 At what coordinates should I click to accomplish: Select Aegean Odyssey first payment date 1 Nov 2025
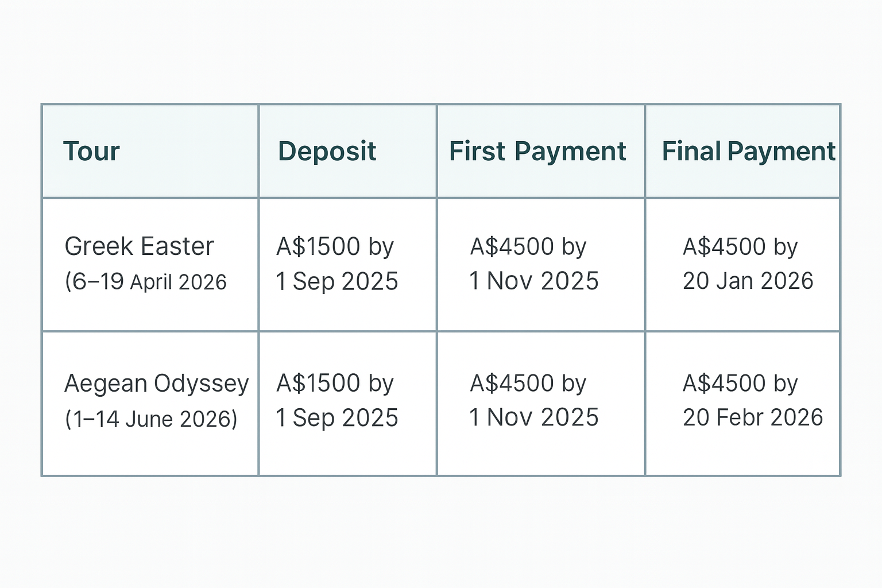pos(534,417)
